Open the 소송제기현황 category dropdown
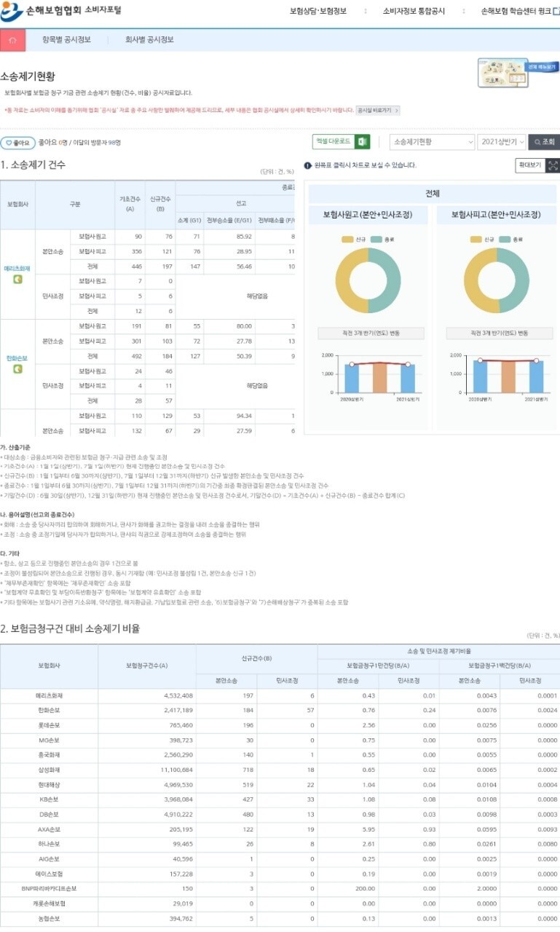 (x=432, y=141)
